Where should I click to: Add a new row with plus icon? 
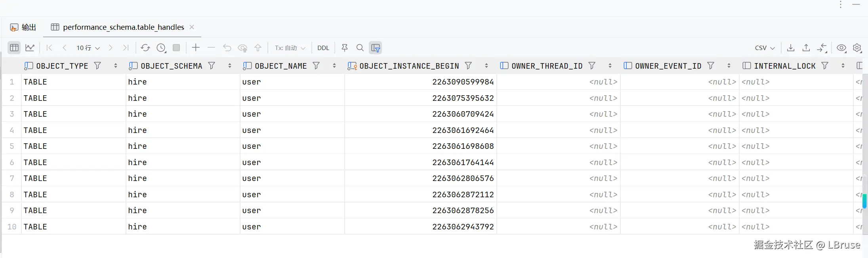pos(196,48)
